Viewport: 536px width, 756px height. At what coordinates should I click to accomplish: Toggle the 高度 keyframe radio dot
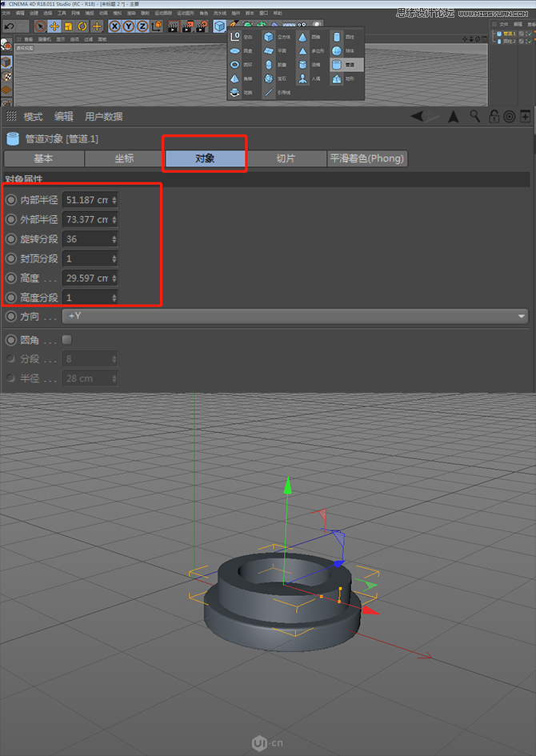pos(10,278)
